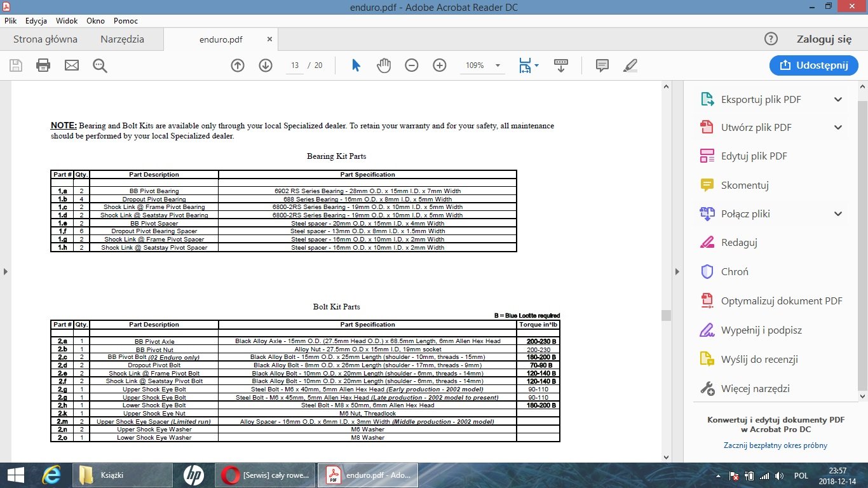Expand Eksportuj plik PDF chevron
868x488 pixels.
coord(838,99)
